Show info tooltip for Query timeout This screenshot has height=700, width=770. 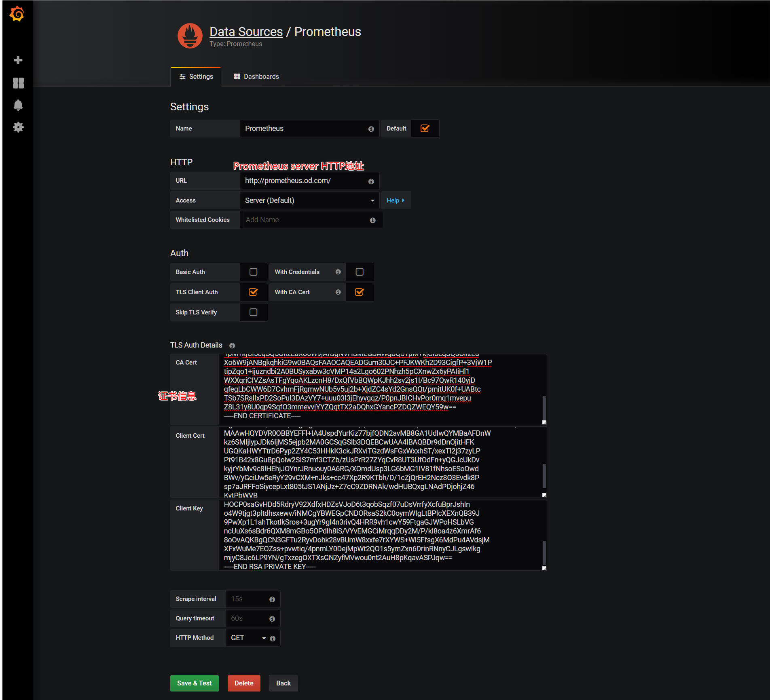272,619
